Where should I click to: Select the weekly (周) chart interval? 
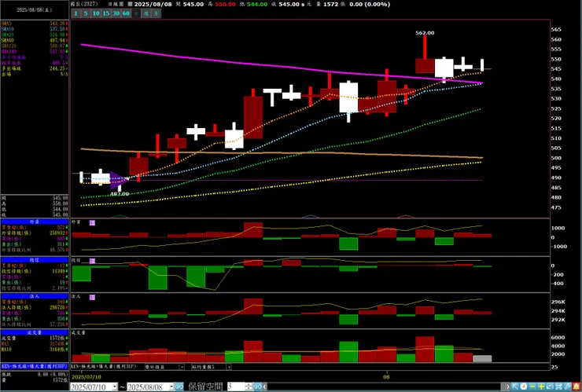pyautogui.click(x=146, y=13)
